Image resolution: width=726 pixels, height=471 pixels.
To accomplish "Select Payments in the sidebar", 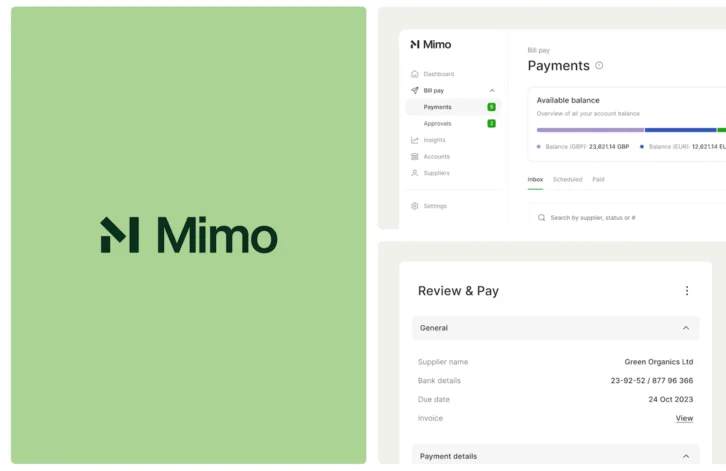I will pyautogui.click(x=437, y=107).
